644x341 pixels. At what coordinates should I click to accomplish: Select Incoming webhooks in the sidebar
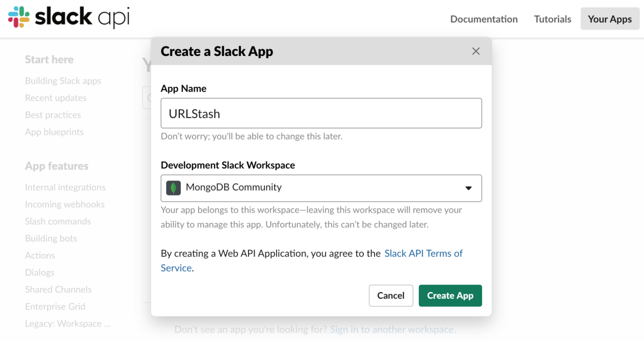point(64,204)
